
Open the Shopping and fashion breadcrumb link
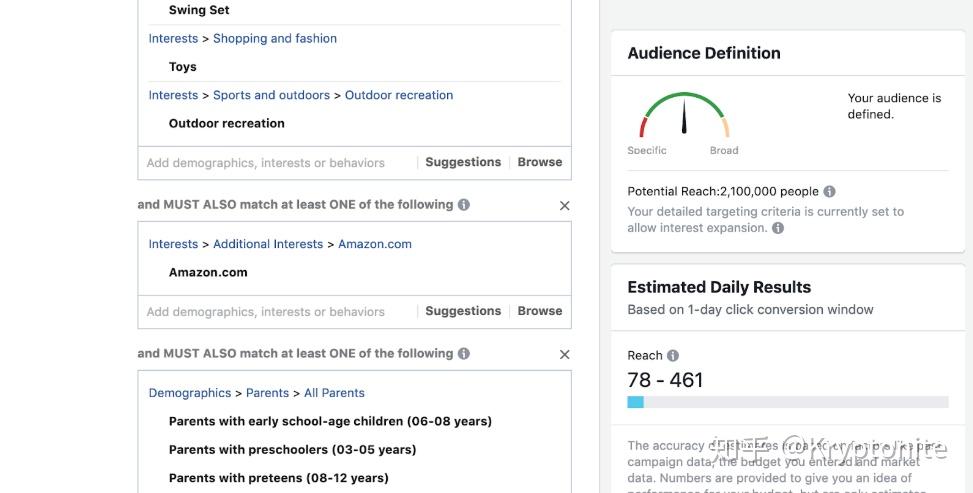pos(275,39)
